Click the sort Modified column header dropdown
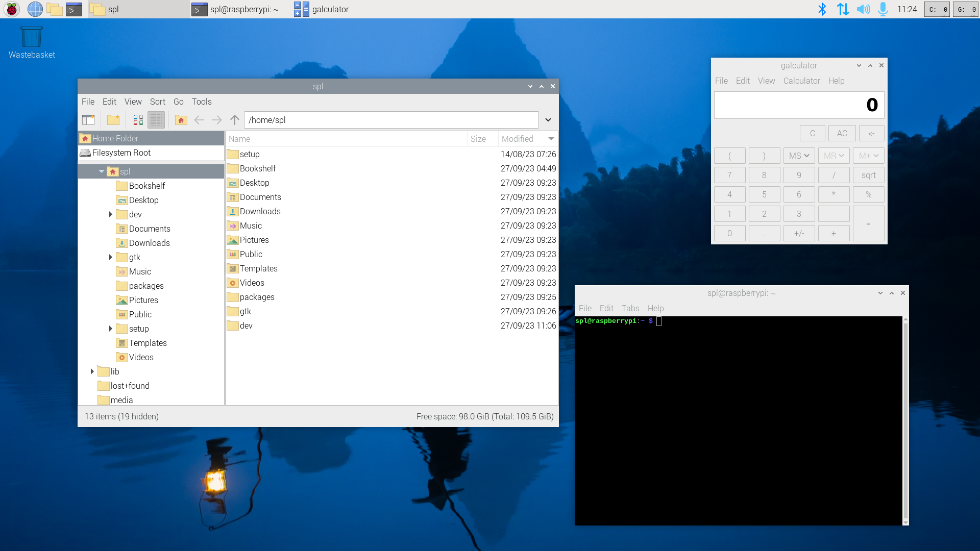This screenshot has height=551, width=980. [551, 139]
